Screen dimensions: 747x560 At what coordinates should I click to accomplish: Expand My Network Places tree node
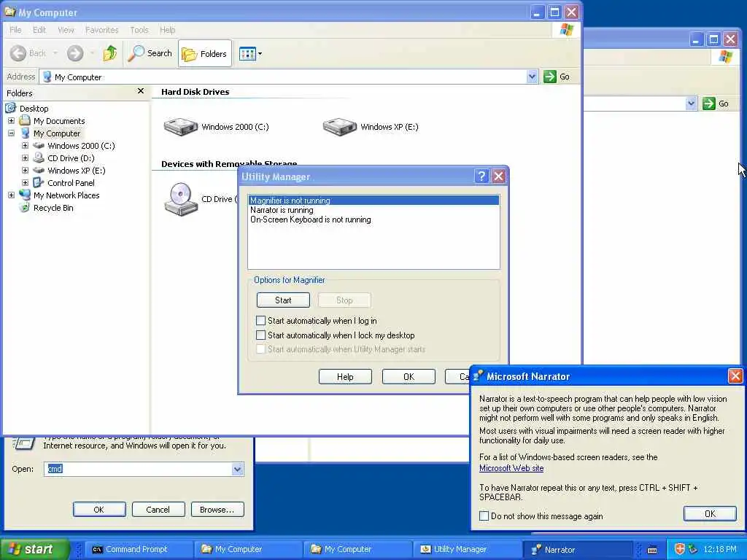tap(11, 195)
